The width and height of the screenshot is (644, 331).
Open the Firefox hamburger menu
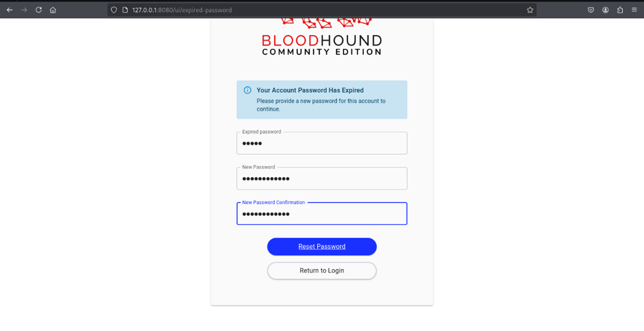[x=634, y=10]
